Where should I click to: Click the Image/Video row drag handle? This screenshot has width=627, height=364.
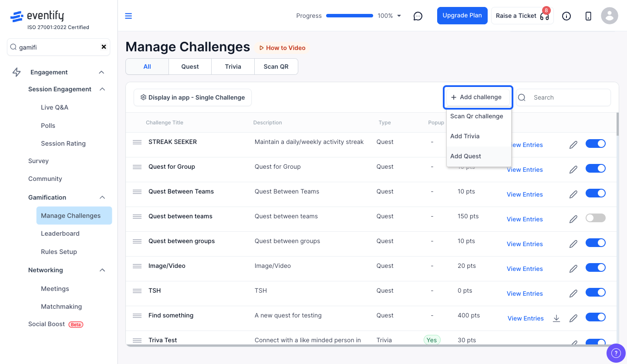pos(137,266)
